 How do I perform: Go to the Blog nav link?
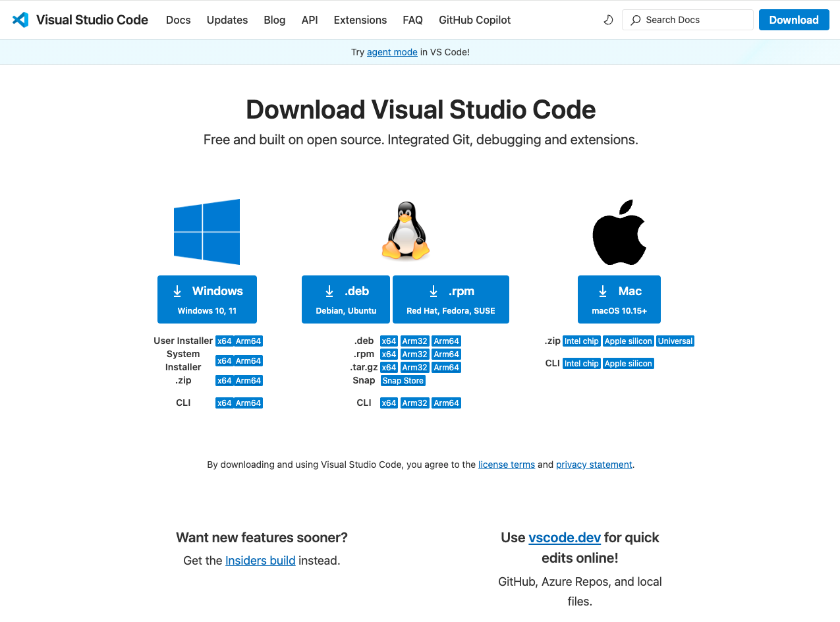(275, 20)
